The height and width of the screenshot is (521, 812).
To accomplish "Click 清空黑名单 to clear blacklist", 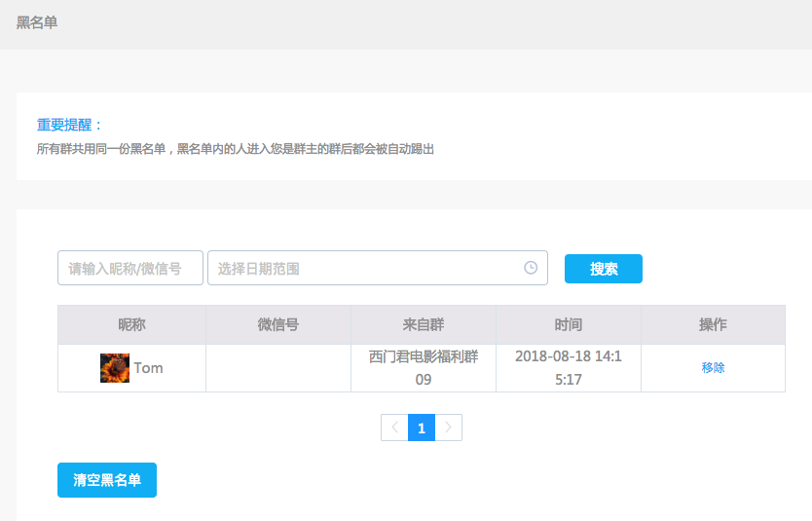I will (107, 480).
